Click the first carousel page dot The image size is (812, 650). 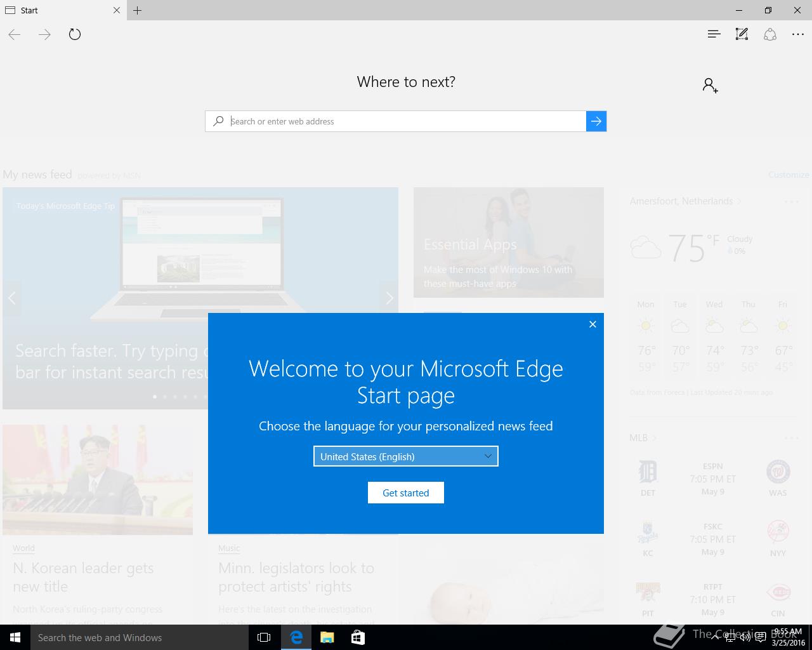click(155, 397)
